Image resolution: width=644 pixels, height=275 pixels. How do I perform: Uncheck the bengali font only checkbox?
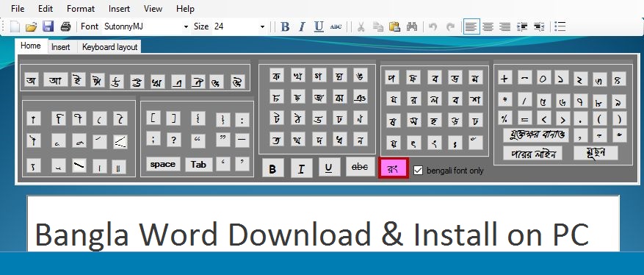(x=418, y=170)
